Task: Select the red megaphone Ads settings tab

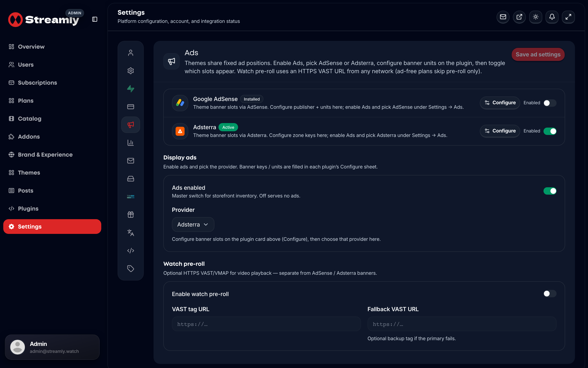Action: click(x=131, y=125)
